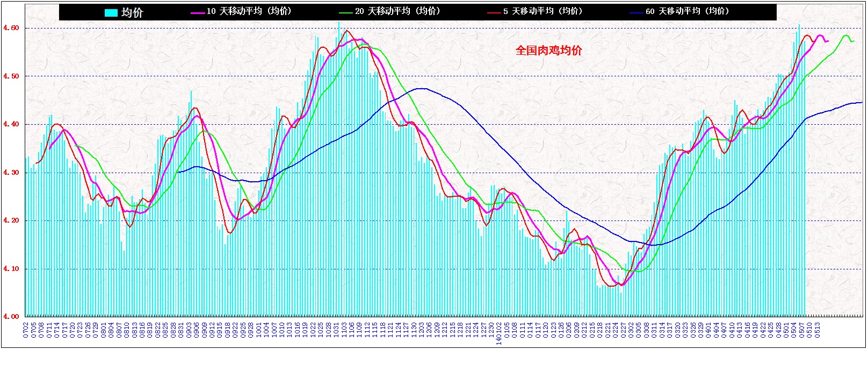Click the 均价 legend label text
Viewport: 868px width, 392px height.
click(132, 13)
